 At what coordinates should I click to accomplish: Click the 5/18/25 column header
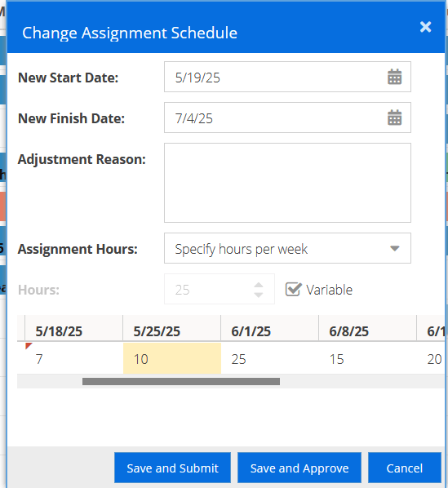click(x=73, y=329)
